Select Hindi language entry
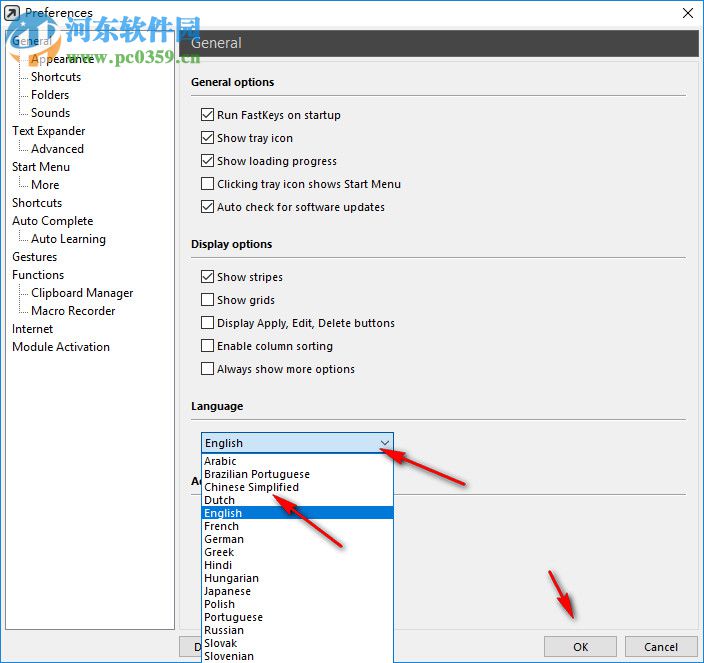 pyautogui.click(x=297, y=565)
